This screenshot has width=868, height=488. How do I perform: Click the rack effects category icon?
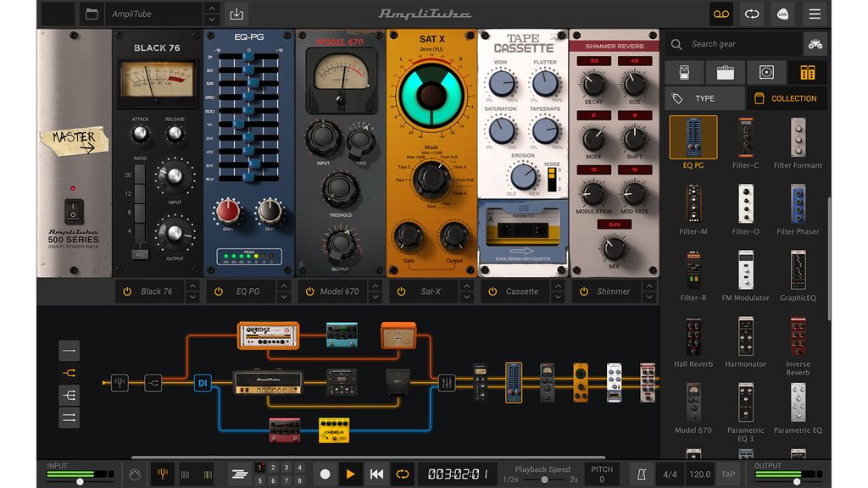coord(807,72)
